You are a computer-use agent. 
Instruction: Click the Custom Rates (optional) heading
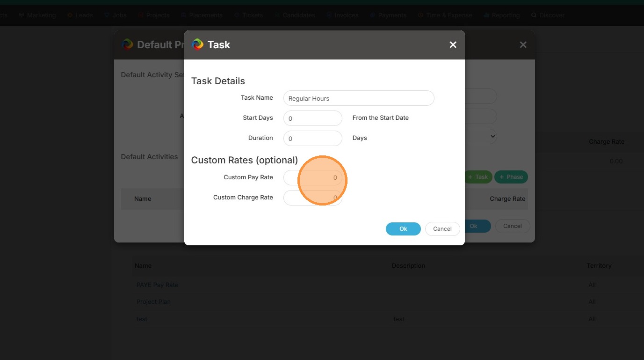pyautogui.click(x=245, y=160)
